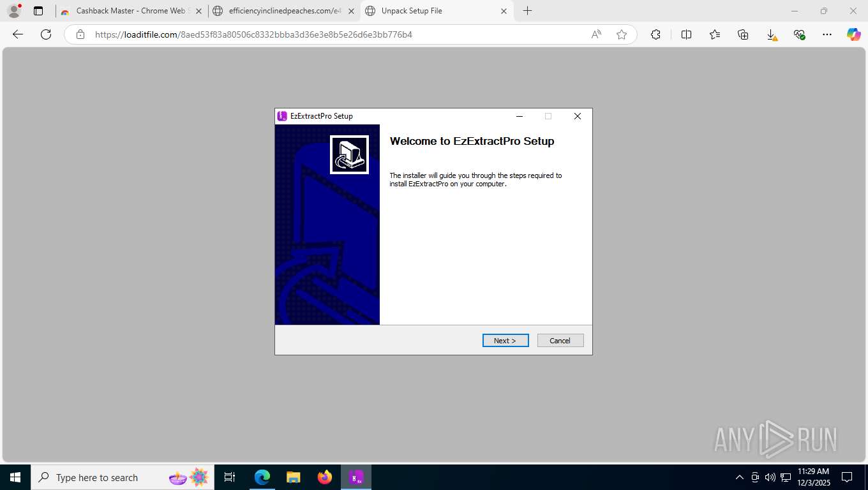Minimize the EzExtractPro Setup window
This screenshot has height=490, width=868.
[520, 116]
